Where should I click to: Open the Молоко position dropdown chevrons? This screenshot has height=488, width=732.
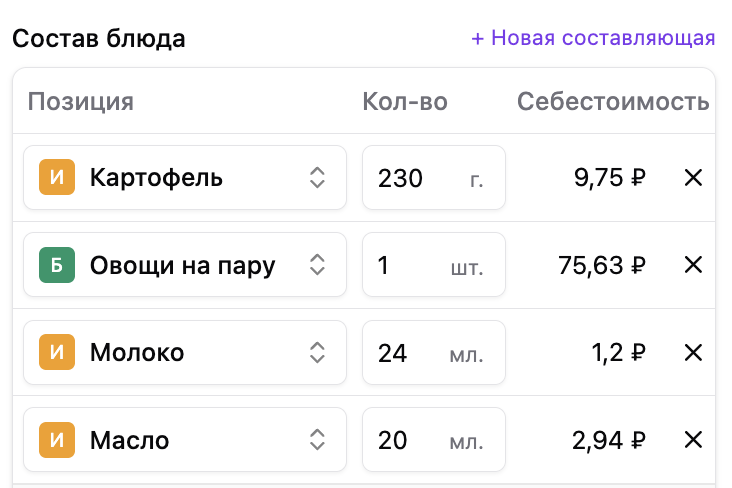click(317, 353)
